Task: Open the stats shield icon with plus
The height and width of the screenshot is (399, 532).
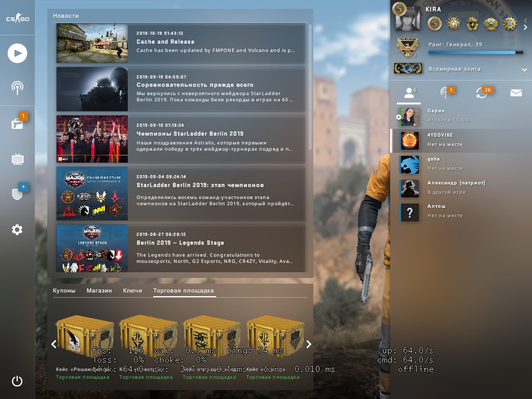Action: (x=18, y=193)
